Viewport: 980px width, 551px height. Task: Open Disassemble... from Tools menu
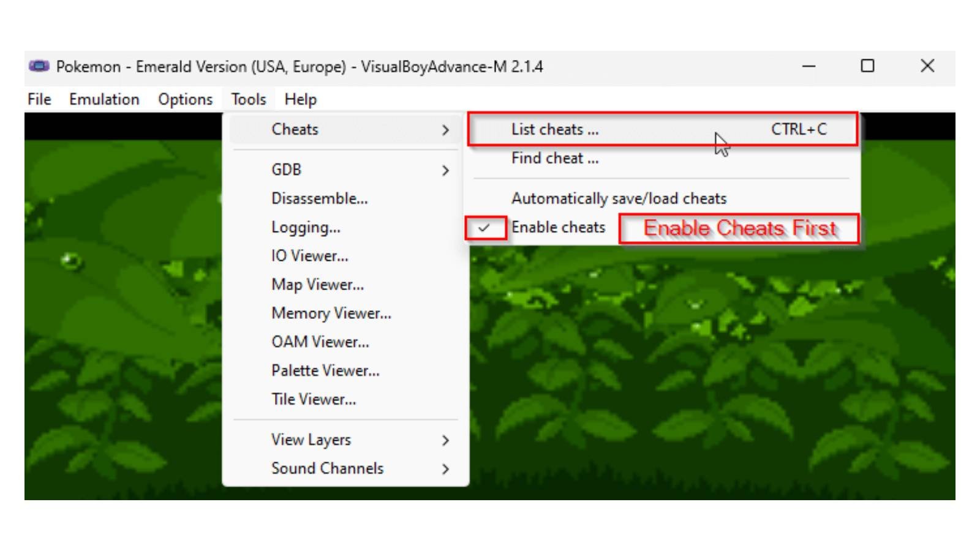345,198
